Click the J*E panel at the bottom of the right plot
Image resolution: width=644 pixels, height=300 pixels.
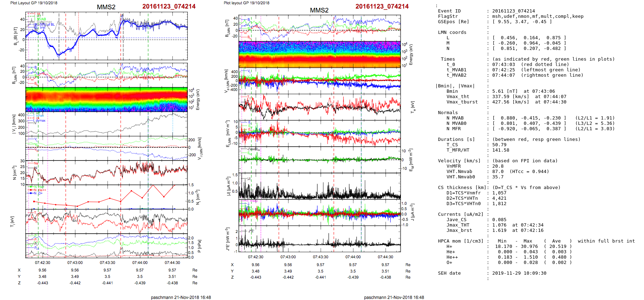tap(320, 240)
